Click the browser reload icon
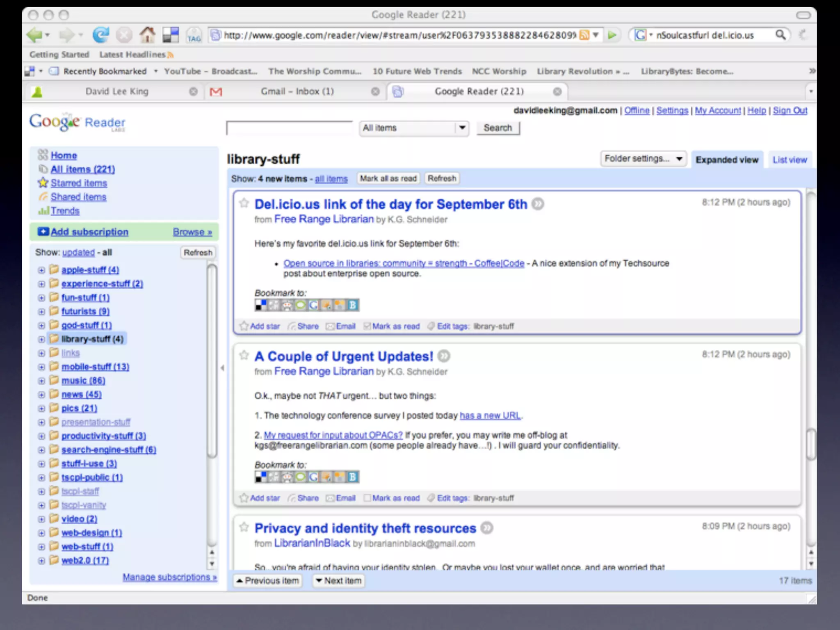The height and width of the screenshot is (630, 840). coord(100,35)
